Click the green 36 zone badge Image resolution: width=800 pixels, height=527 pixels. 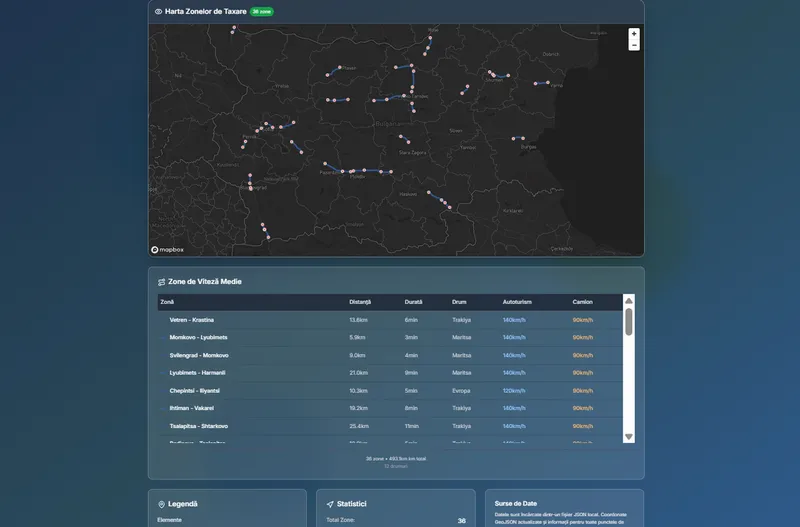(262, 11)
